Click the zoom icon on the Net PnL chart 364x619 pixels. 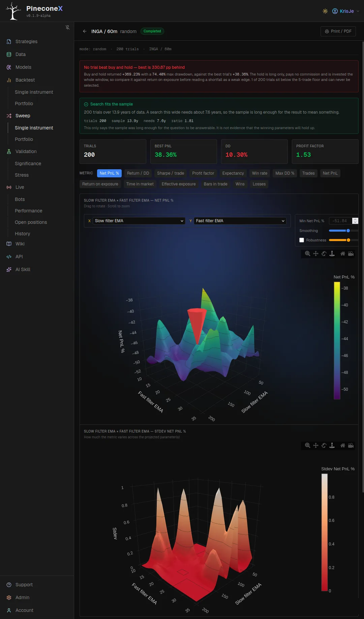[x=307, y=254]
